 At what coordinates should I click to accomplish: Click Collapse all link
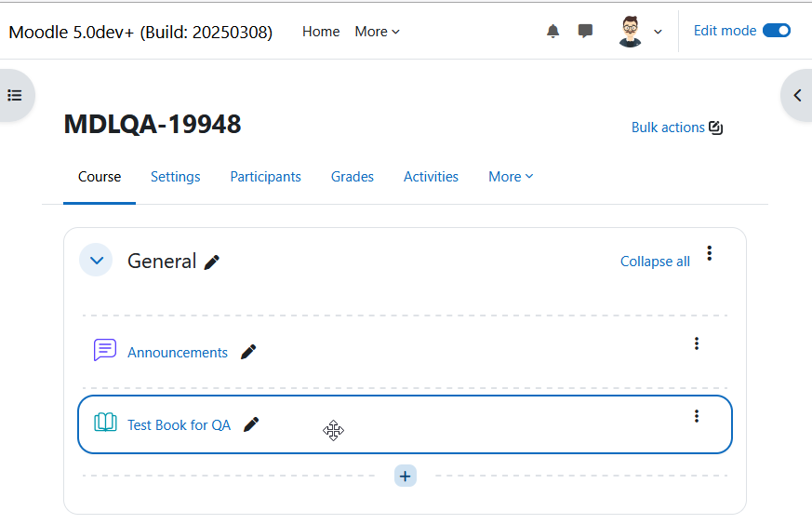pyautogui.click(x=655, y=262)
